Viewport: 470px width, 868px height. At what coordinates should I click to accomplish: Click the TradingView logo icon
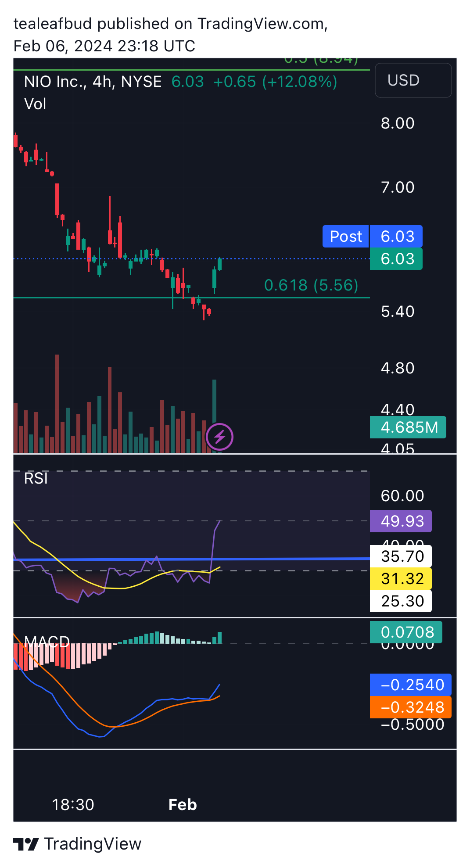point(26,844)
